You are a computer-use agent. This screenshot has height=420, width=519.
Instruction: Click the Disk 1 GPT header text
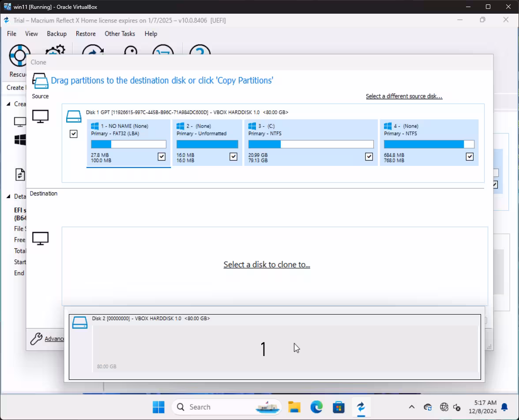pos(187,112)
